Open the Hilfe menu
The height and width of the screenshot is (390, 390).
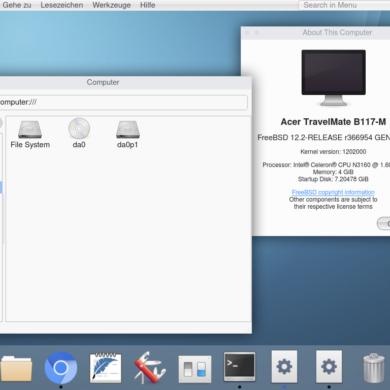pyautogui.click(x=147, y=5)
